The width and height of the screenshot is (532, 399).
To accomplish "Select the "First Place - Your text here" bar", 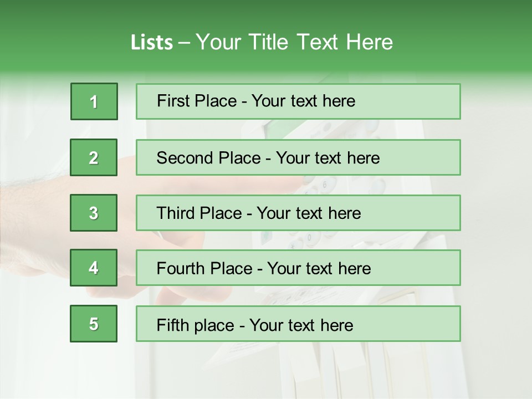I will coord(298,101).
